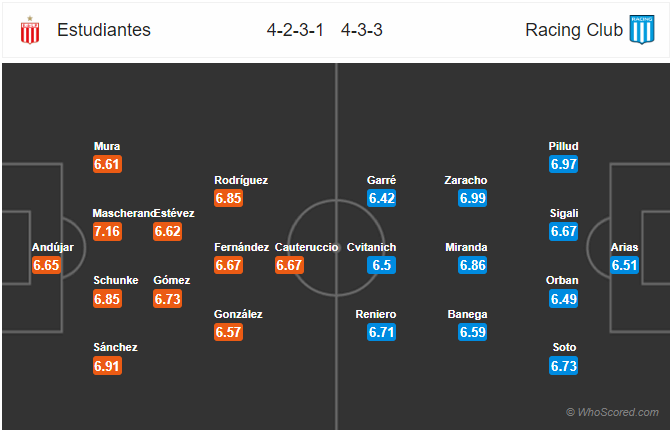Click the WhoScored.com watermark

click(612, 412)
